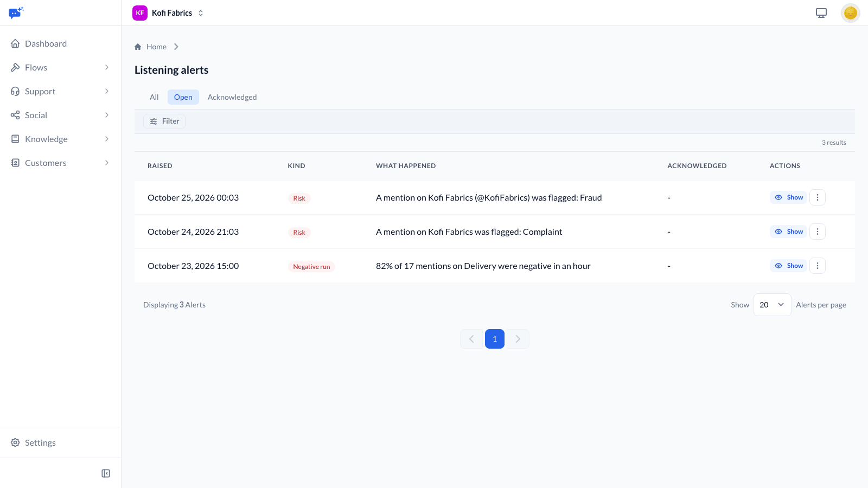Expand the Support menu
Viewport: 868px width, 488px height.
point(60,91)
